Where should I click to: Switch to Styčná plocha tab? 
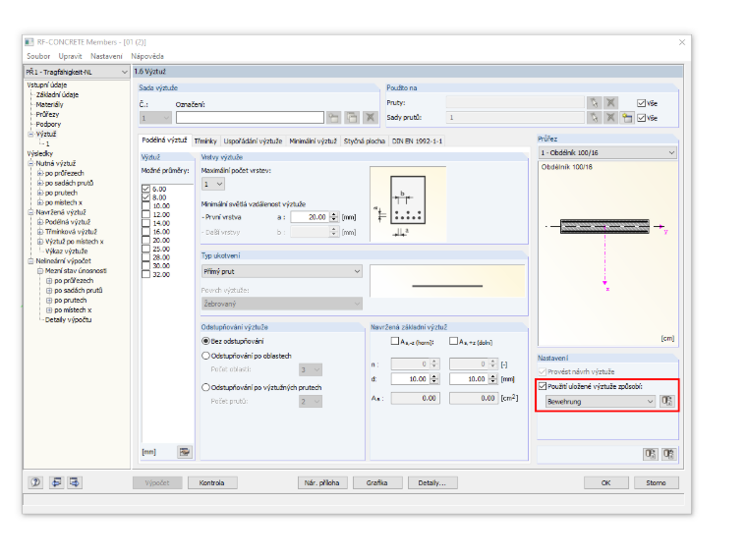(365, 140)
